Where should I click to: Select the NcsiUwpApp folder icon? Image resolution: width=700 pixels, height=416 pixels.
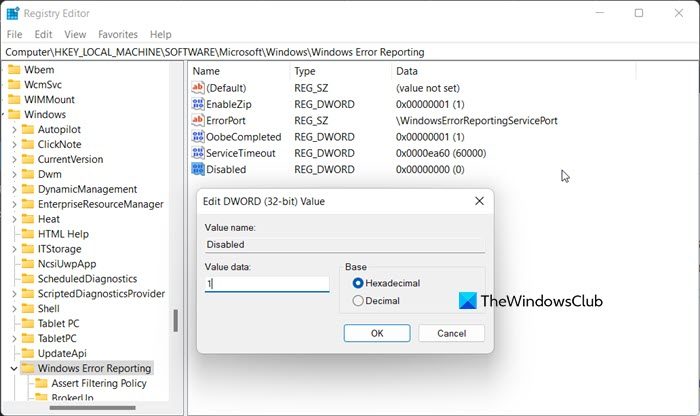(x=28, y=264)
